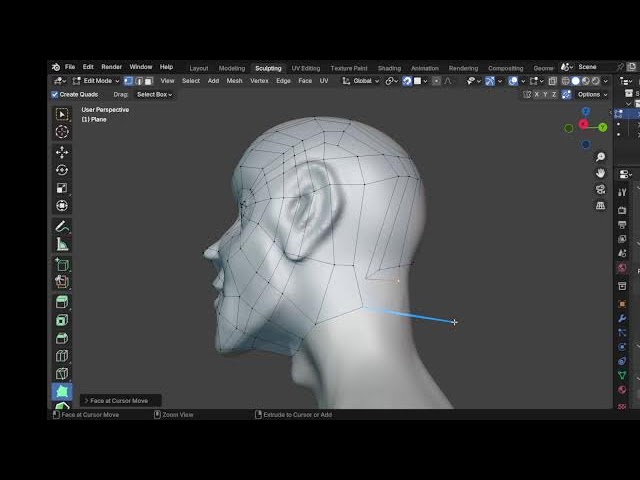Select solid viewport shading mode
This screenshot has height=480, width=640.
(x=576, y=81)
